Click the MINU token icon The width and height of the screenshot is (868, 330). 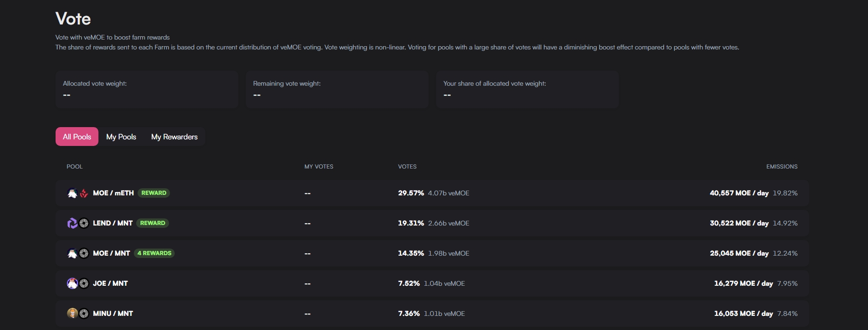coord(72,314)
